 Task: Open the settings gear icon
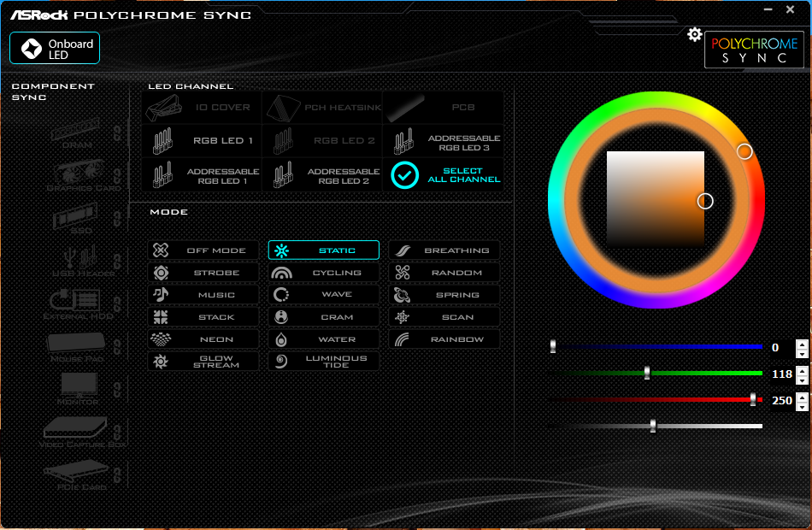coord(694,35)
